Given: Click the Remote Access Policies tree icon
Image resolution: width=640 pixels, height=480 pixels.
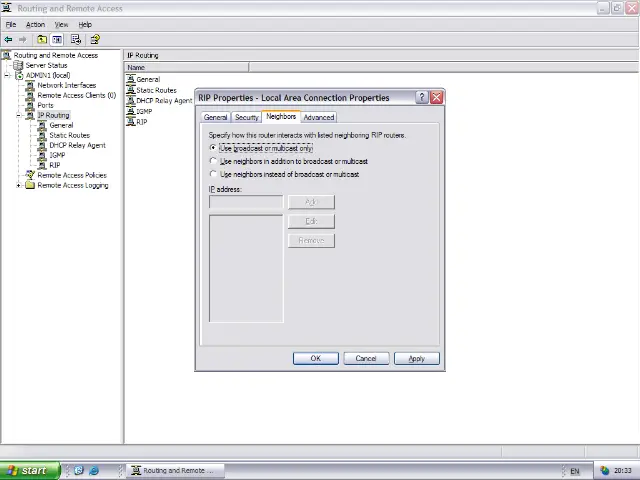Looking at the screenshot, I should tap(30, 175).
